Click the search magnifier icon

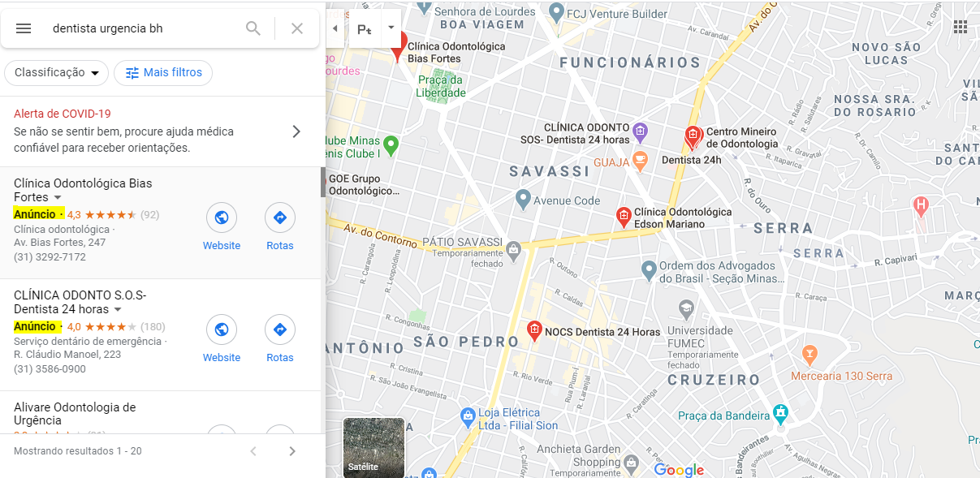pyautogui.click(x=253, y=28)
